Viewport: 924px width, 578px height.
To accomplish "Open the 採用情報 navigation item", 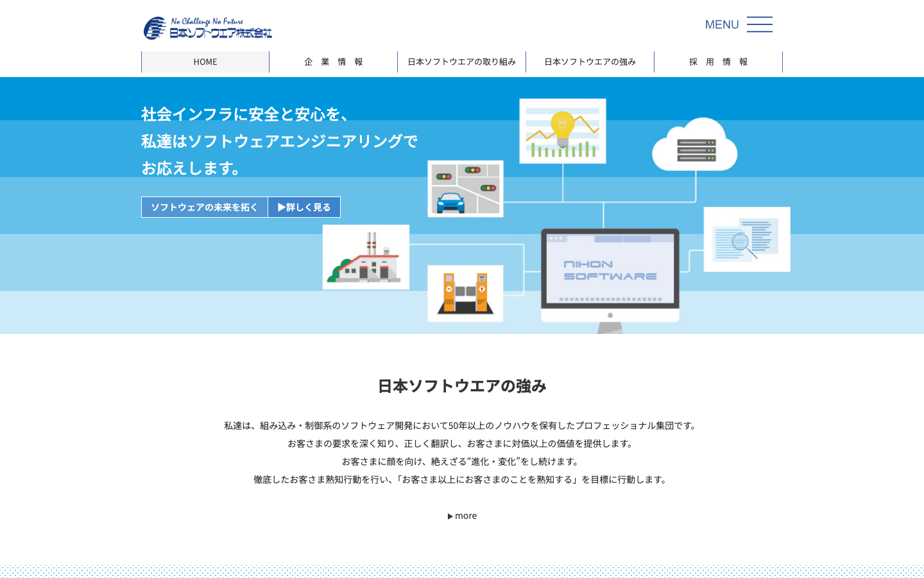I will [719, 62].
